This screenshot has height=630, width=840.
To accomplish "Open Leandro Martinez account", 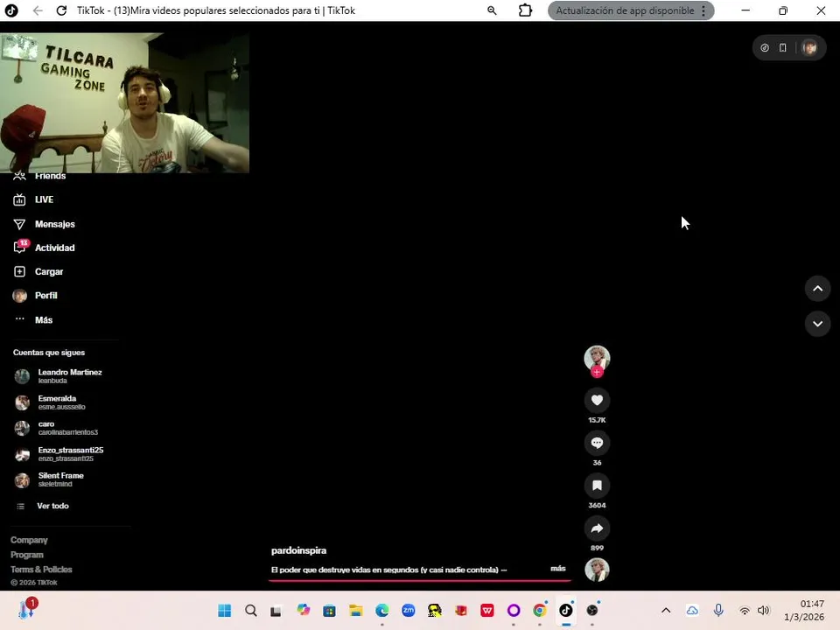I will click(58, 376).
